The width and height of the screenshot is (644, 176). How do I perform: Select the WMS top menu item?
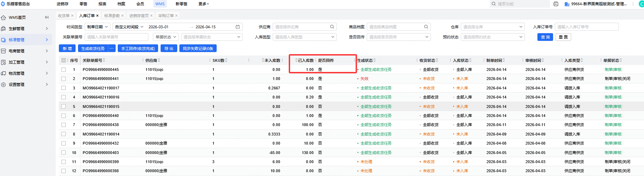click(x=160, y=4)
